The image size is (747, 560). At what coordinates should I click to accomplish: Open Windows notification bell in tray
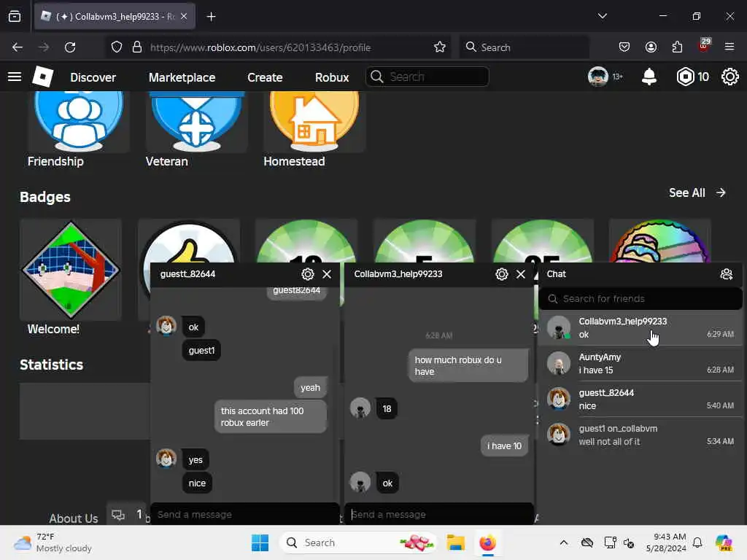tap(697, 542)
